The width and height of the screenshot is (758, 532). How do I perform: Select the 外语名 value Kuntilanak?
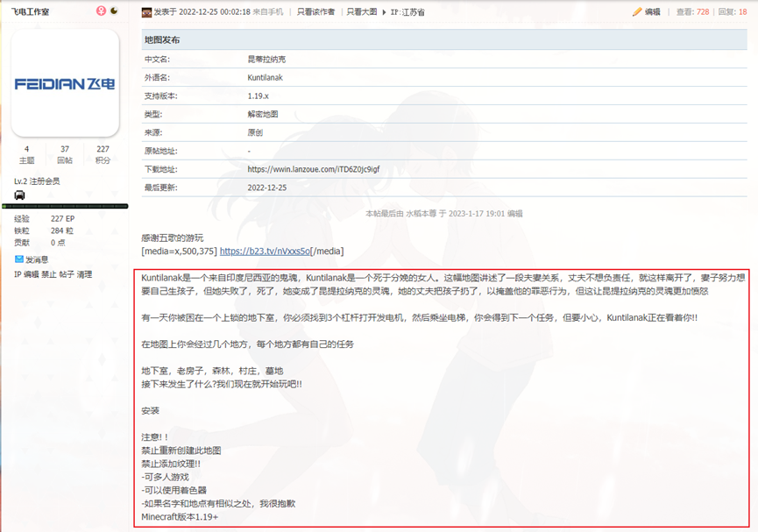265,77
